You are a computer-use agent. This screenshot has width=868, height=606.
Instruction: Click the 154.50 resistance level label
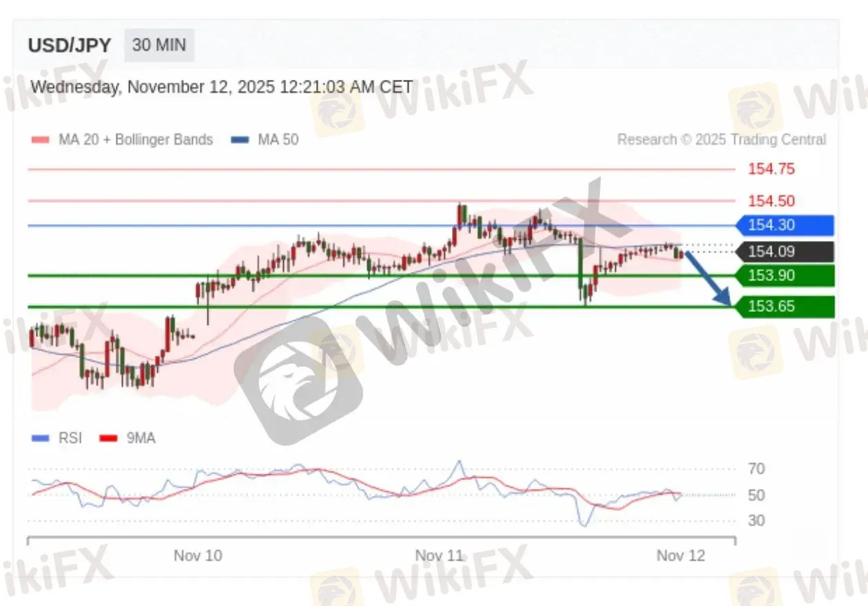772,201
